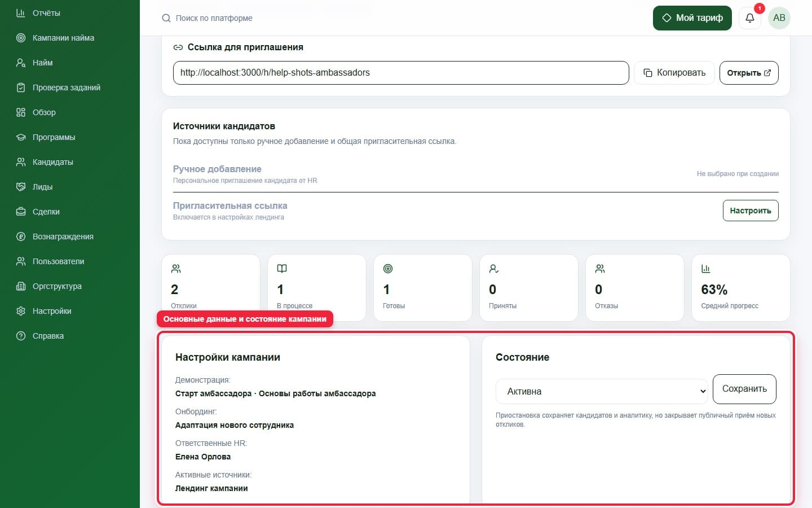Click the Пользователи users icon

click(x=21, y=261)
